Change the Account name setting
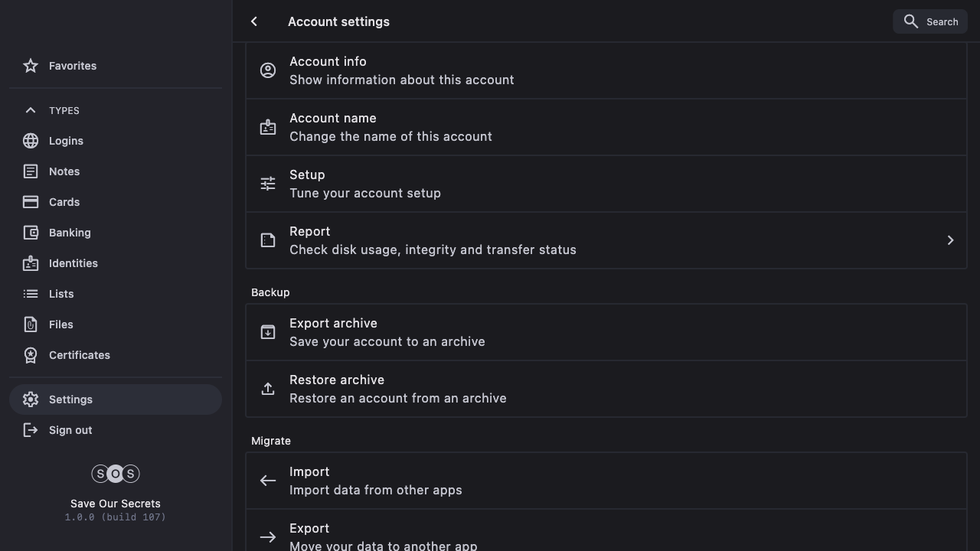 tap(605, 127)
